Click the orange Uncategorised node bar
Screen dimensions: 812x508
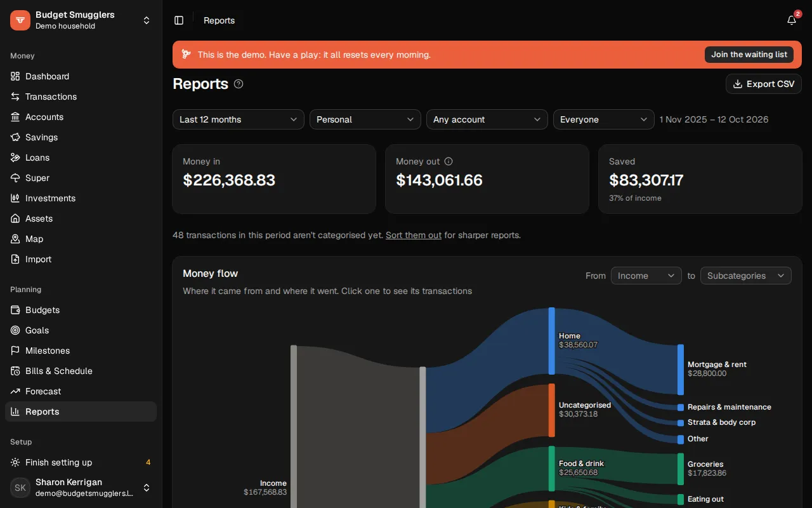coord(552,410)
